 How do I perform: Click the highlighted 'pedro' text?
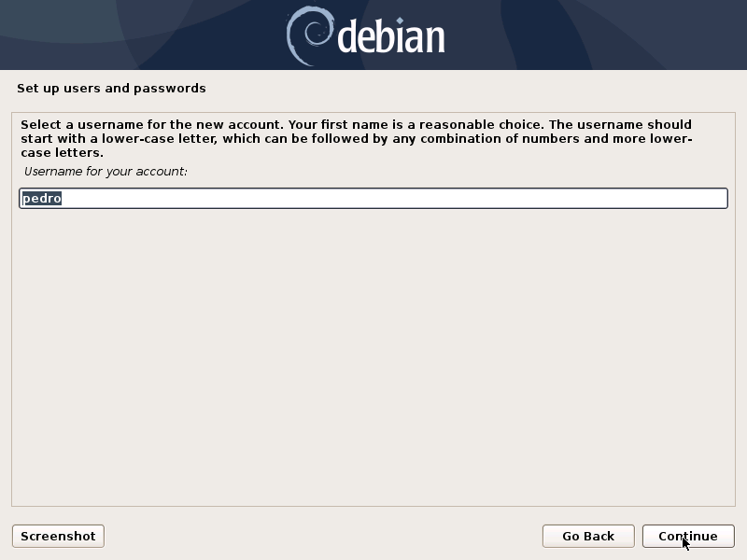(x=42, y=198)
